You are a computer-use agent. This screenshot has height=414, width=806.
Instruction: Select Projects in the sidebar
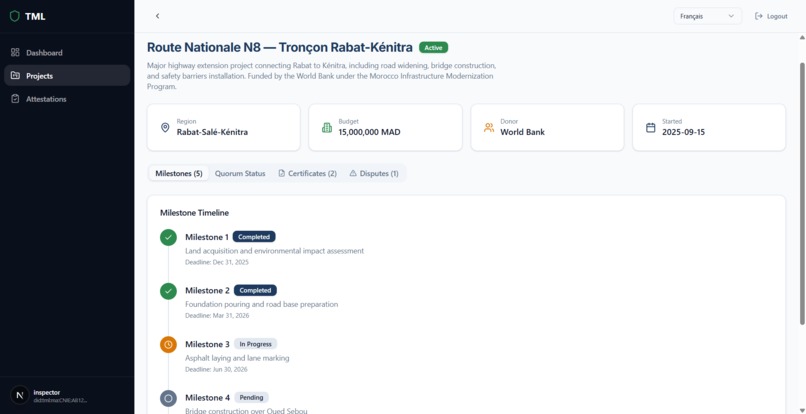pyautogui.click(x=67, y=76)
